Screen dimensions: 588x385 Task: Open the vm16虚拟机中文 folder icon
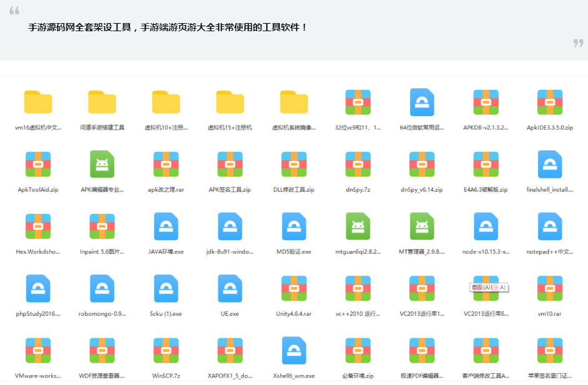click(38, 102)
